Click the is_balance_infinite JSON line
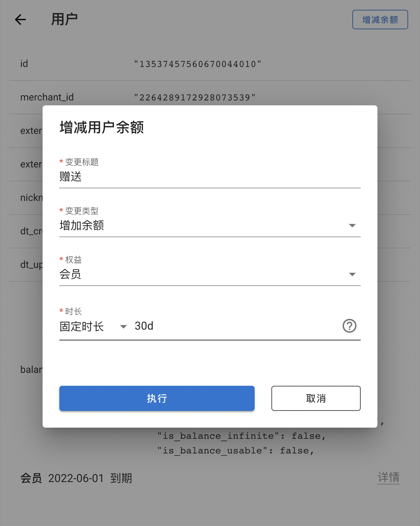The width and height of the screenshot is (420, 526). 241,436
